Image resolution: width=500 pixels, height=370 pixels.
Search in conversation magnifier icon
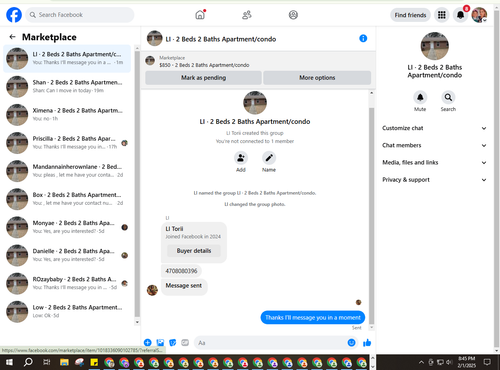(x=448, y=97)
